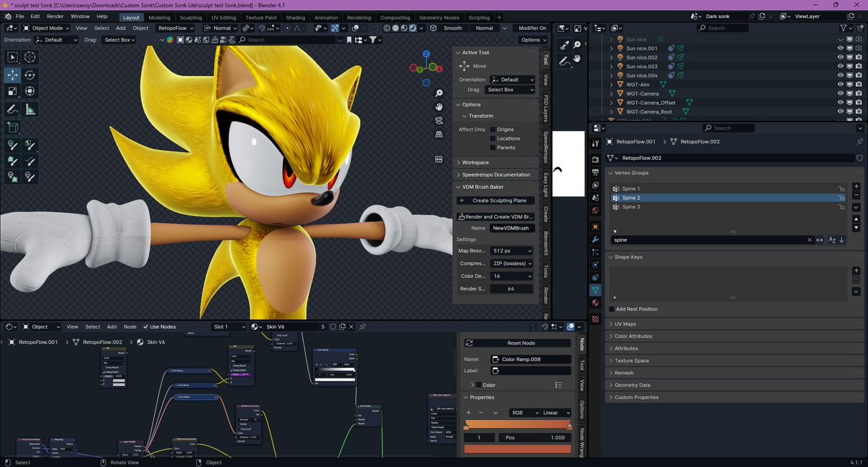
Task: Open the File menu
Action: pos(19,16)
